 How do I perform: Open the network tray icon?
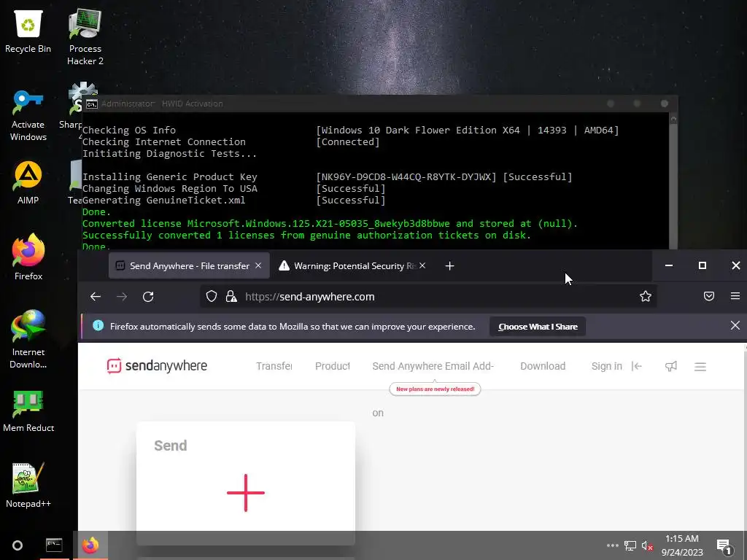(630, 545)
